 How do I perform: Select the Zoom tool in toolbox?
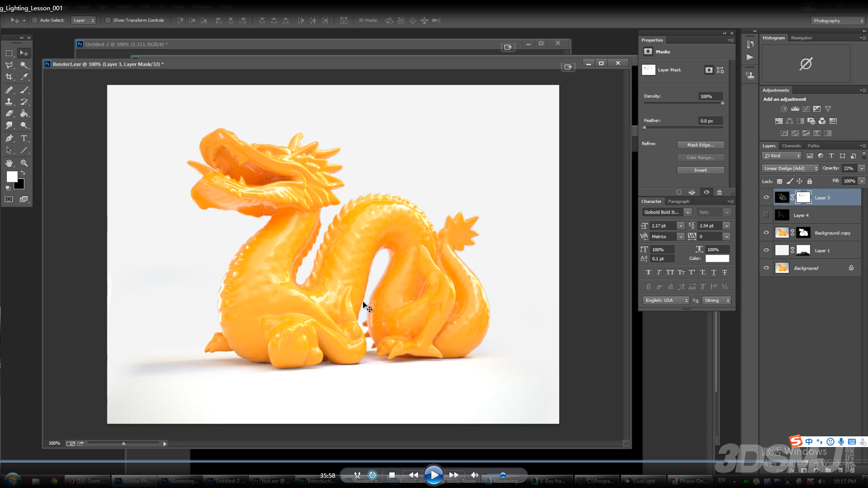click(x=24, y=163)
